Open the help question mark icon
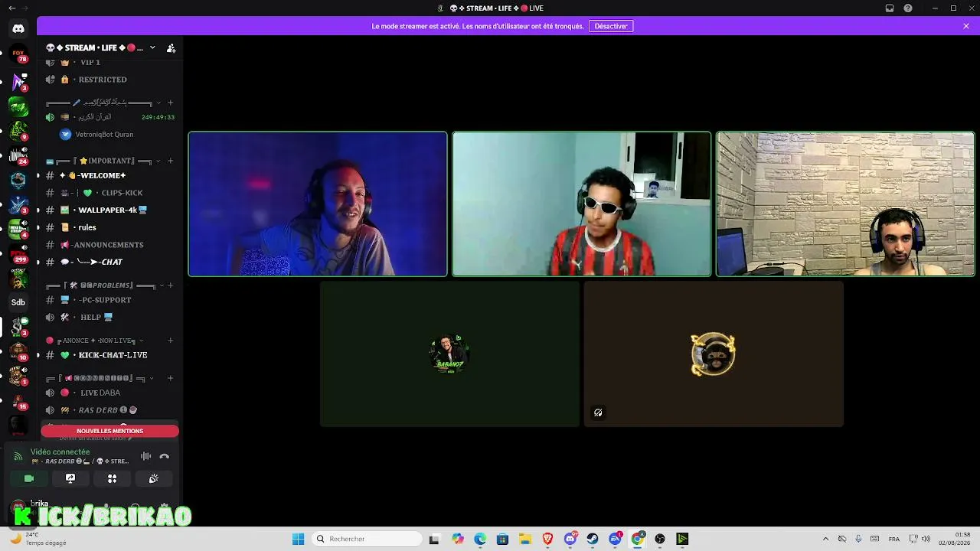 click(x=908, y=8)
